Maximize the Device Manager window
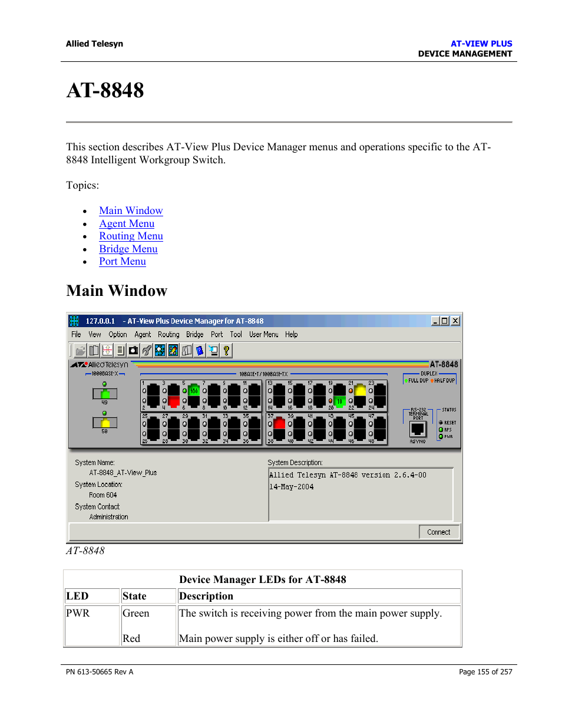Image resolution: width=562 pixels, height=728 pixels. [x=445, y=321]
